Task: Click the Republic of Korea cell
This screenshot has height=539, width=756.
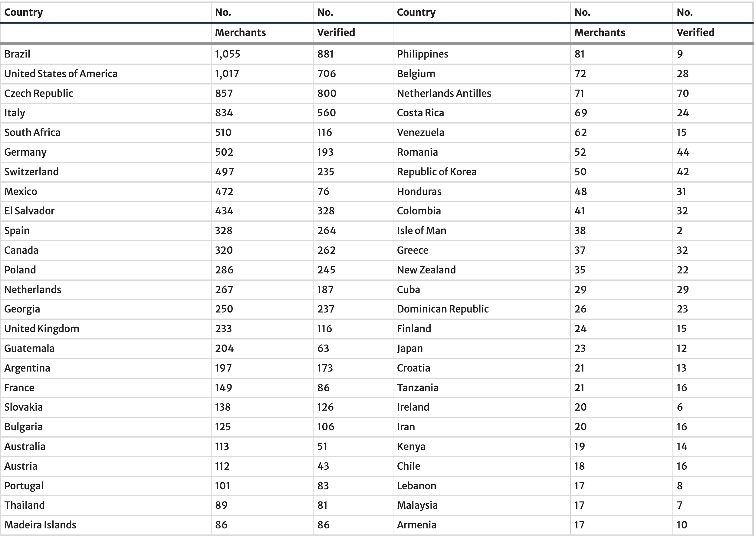Action: [436, 172]
